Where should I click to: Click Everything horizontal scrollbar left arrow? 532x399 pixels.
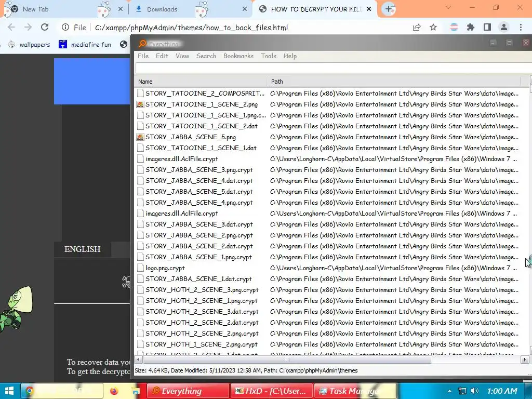click(138, 360)
